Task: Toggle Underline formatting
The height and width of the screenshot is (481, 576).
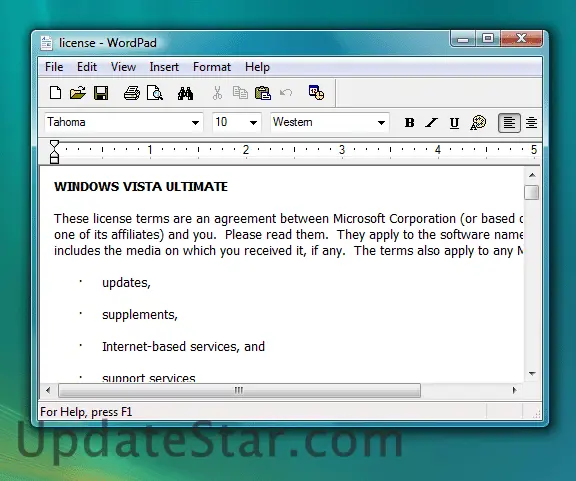Action: pyautogui.click(x=454, y=123)
